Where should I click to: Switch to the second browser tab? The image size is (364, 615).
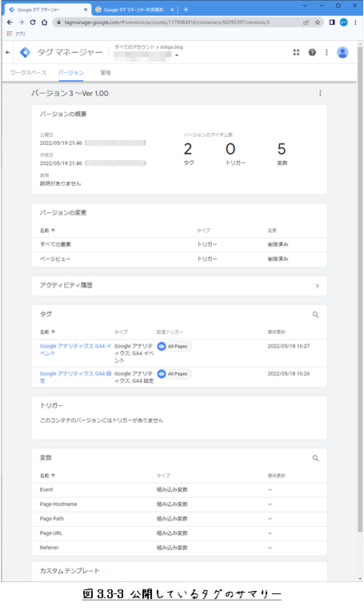[134, 10]
